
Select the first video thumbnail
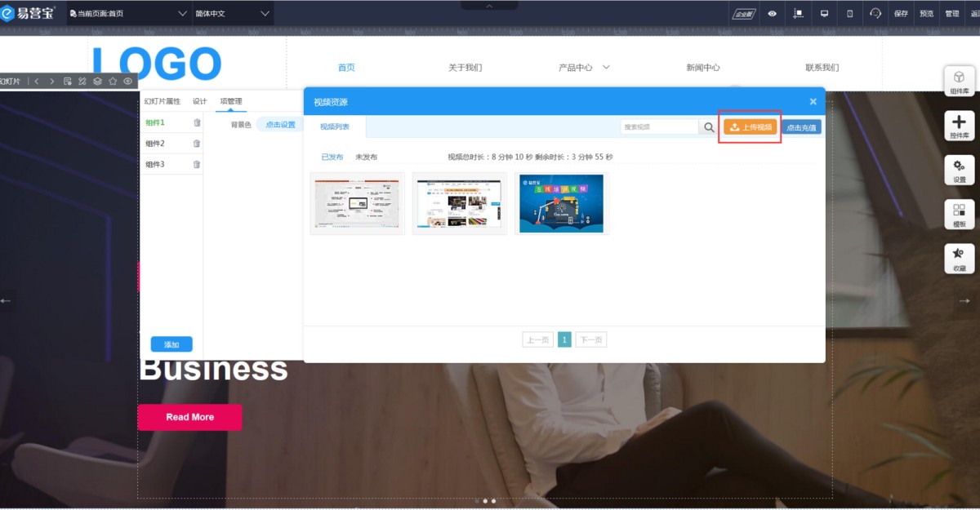pos(357,203)
